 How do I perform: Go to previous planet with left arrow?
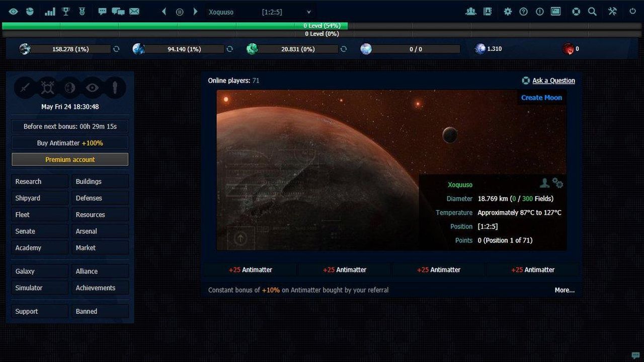coord(164,12)
